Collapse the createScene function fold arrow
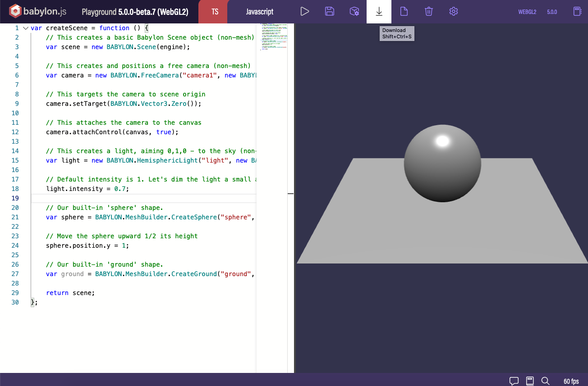 tap(25, 28)
